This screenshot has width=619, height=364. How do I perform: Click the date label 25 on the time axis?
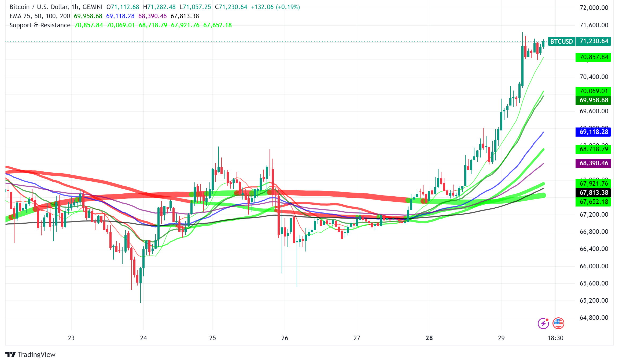click(213, 338)
